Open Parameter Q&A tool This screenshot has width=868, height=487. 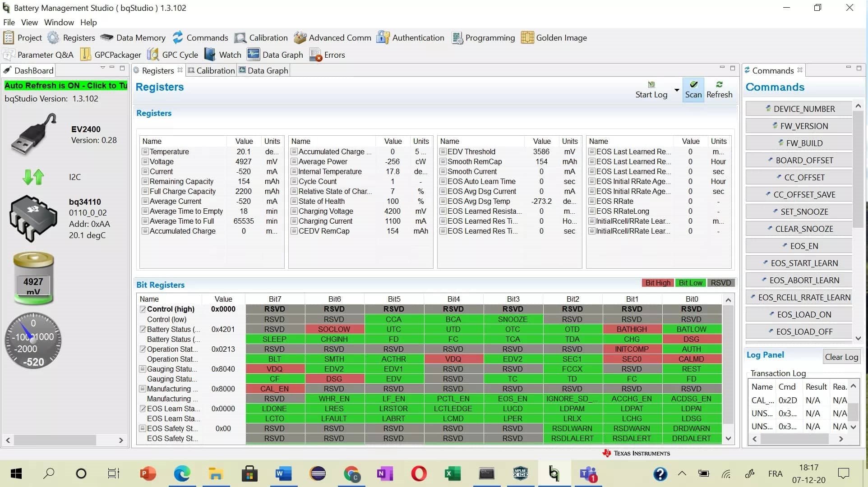pos(38,55)
